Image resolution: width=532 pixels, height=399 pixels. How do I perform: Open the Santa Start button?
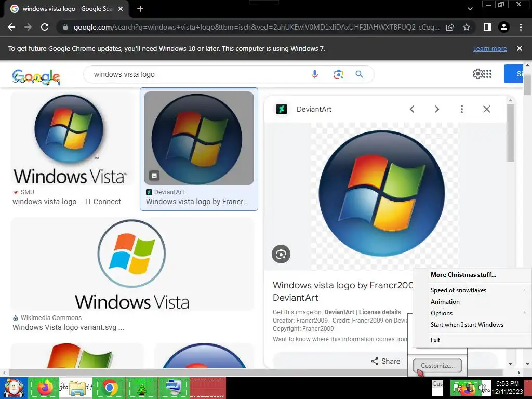14,389
